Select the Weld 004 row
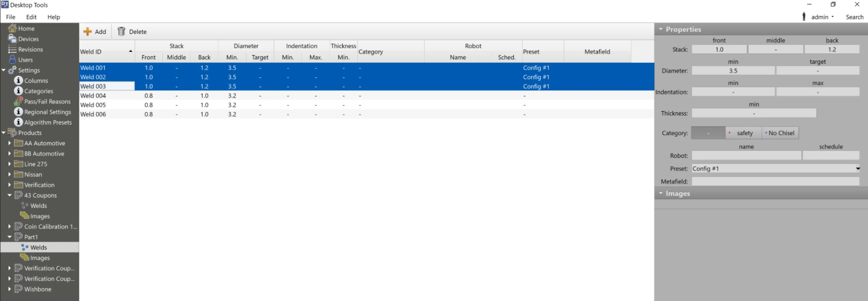The image size is (868, 301). coord(366,96)
